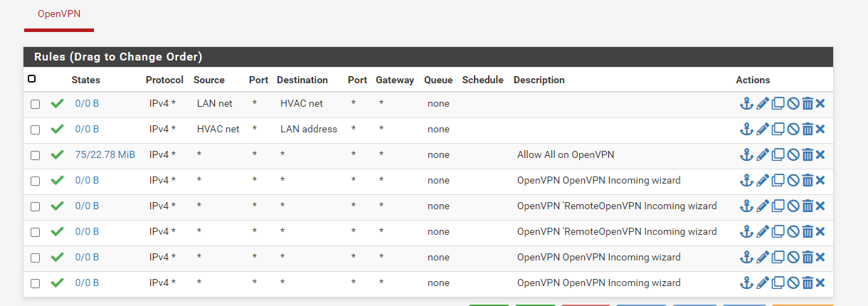
Task: Disable the LAN net to HVAC net rule
Action: click(x=793, y=104)
